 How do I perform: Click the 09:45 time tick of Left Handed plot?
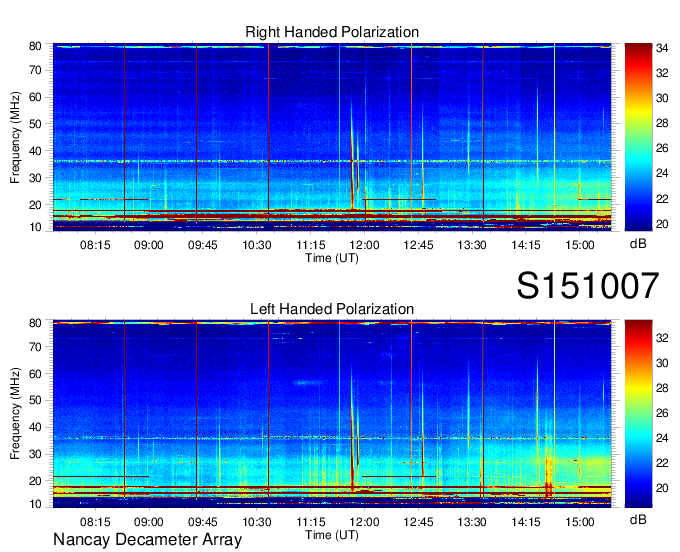pos(203,522)
